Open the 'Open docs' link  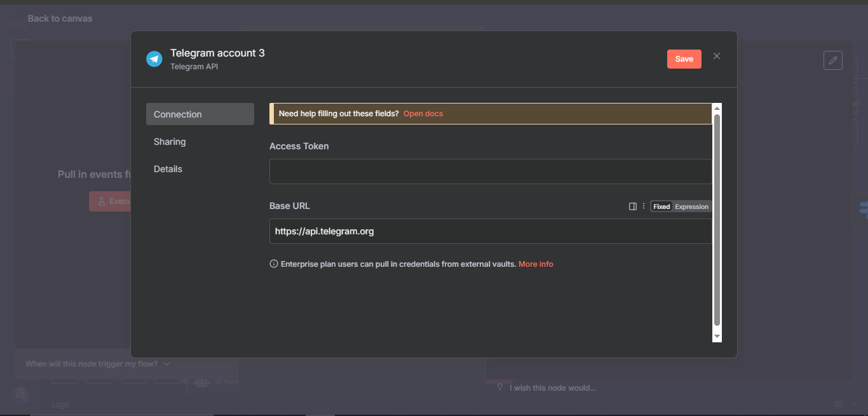(x=423, y=114)
